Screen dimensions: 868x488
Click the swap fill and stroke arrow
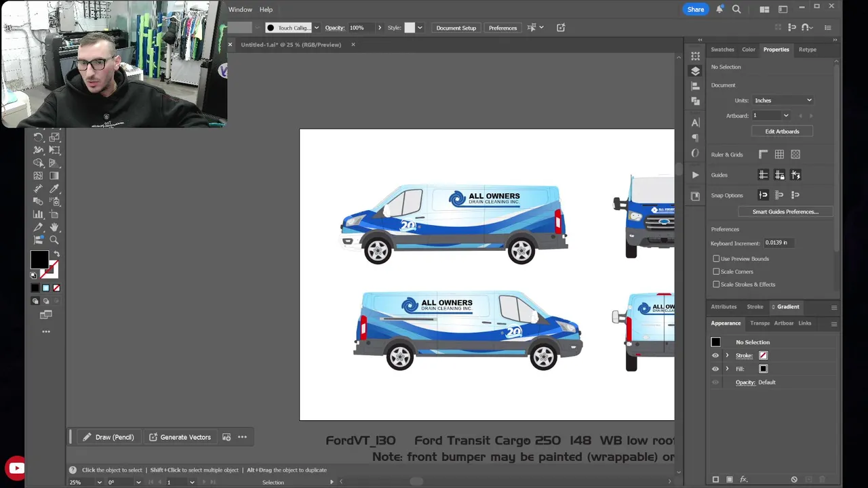click(56, 254)
